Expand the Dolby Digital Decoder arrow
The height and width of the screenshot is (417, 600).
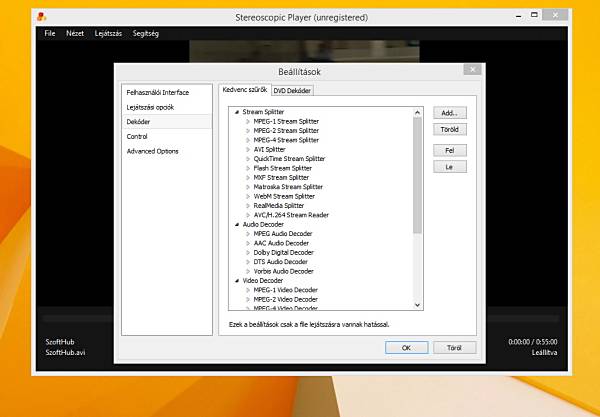[248, 252]
